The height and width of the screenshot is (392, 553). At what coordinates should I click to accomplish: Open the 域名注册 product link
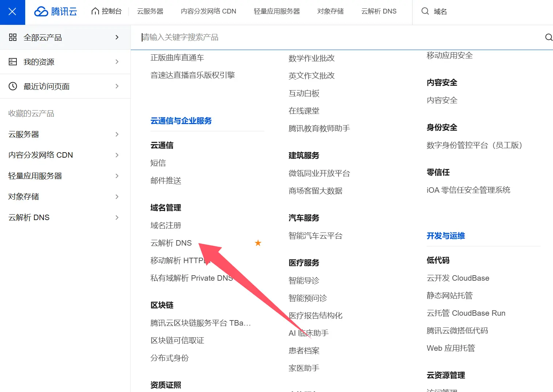point(166,226)
